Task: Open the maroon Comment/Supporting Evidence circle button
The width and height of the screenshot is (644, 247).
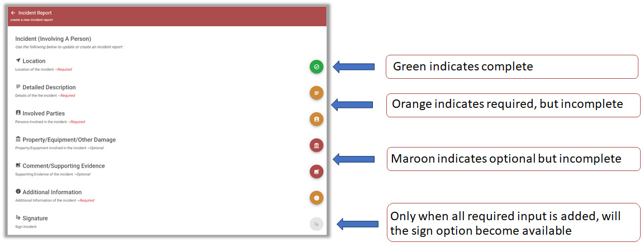Action: point(316,172)
